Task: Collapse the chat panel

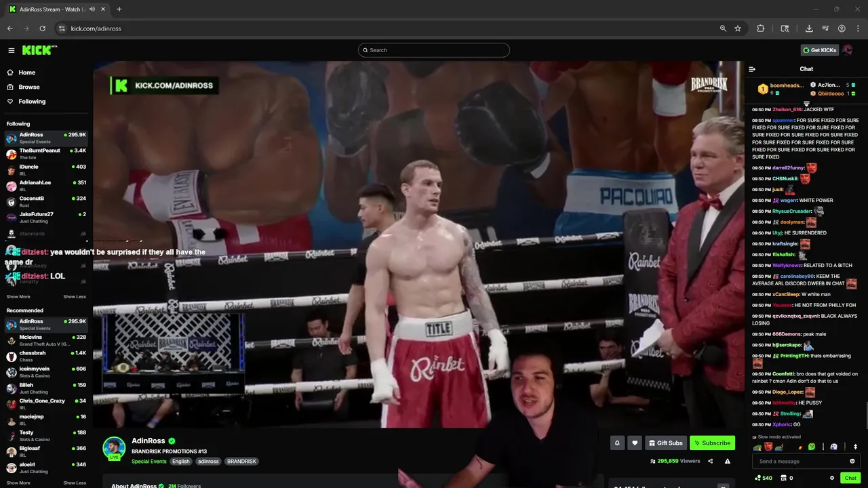Action: pyautogui.click(x=752, y=69)
